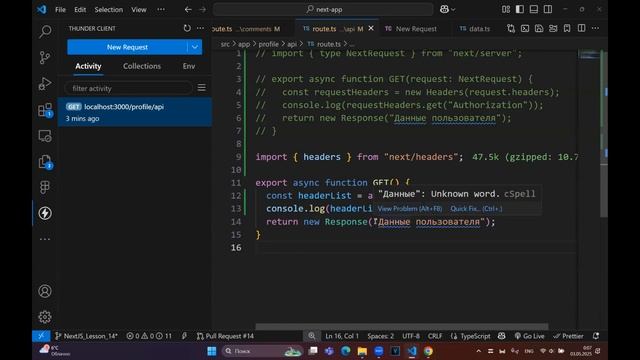The height and width of the screenshot is (360, 640).
Task: Open the terminal icon in editor toolbar
Action: click(x=525, y=28)
